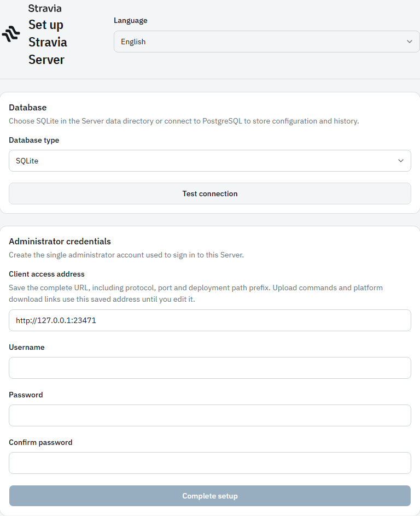Click the 'Username' label
Image resolution: width=420 pixels, height=516 pixels.
coord(27,348)
